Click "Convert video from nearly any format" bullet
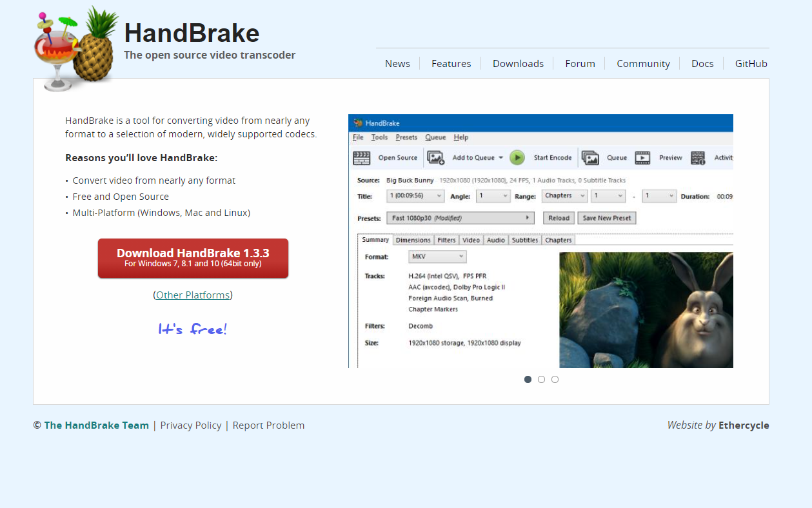This screenshot has height=508, width=812. [154, 181]
